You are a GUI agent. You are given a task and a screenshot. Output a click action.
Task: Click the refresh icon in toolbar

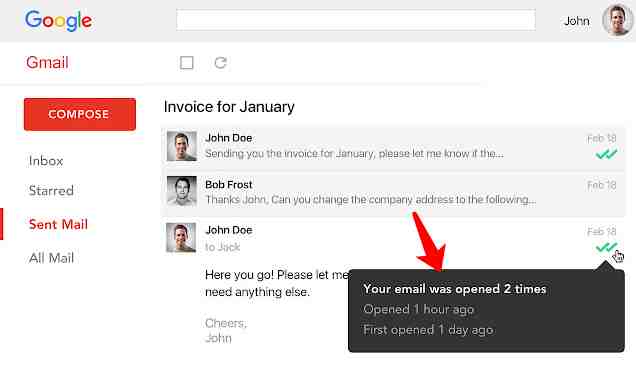(220, 63)
